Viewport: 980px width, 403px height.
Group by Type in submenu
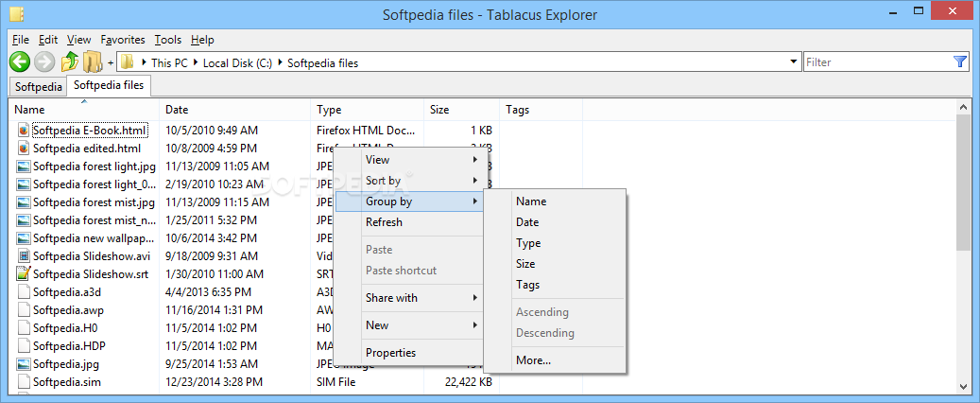tap(528, 243)
